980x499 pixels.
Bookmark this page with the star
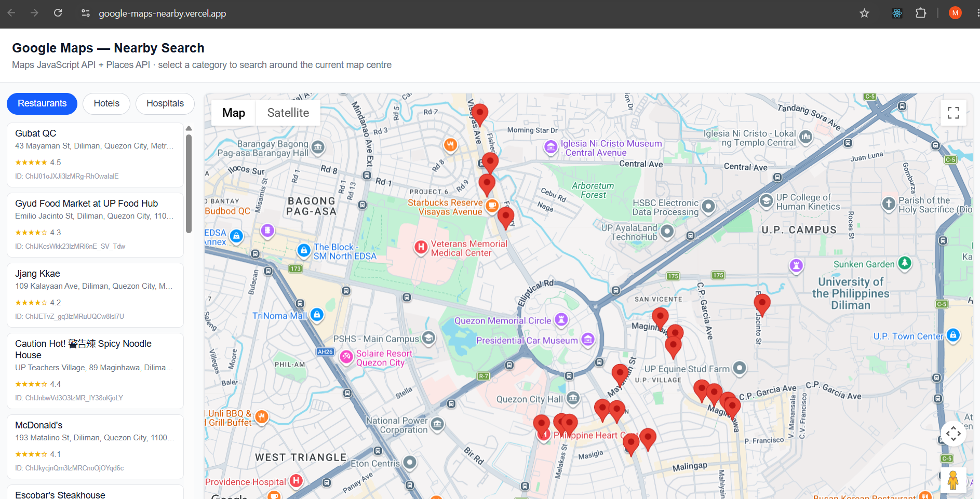pyautogui.click(x=864, y=13)
